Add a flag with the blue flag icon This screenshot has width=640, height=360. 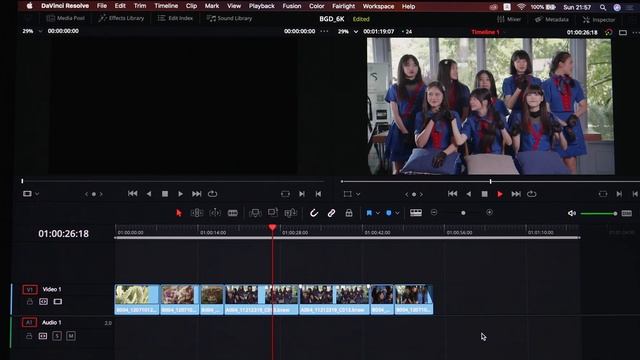click(x=369, y=213)
